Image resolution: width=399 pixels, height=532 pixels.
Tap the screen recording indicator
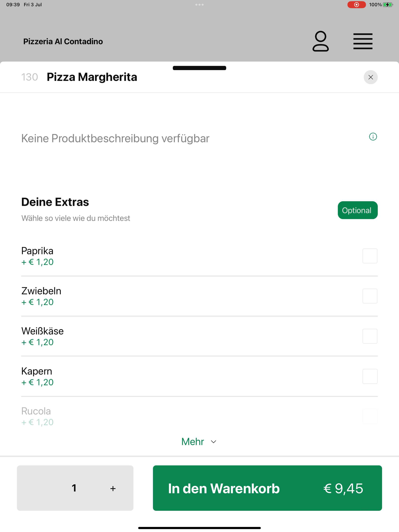click(356, 4)
